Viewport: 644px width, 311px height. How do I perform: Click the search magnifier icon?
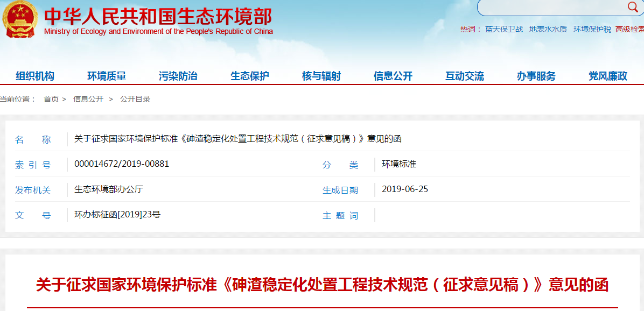pyautogui.click(x=633, y=6)
